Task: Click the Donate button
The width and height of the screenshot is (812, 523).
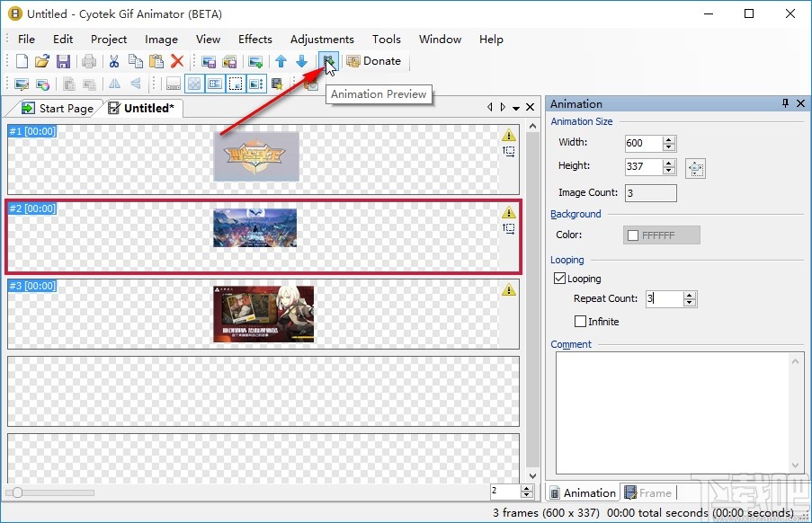Action: [374, 61]
